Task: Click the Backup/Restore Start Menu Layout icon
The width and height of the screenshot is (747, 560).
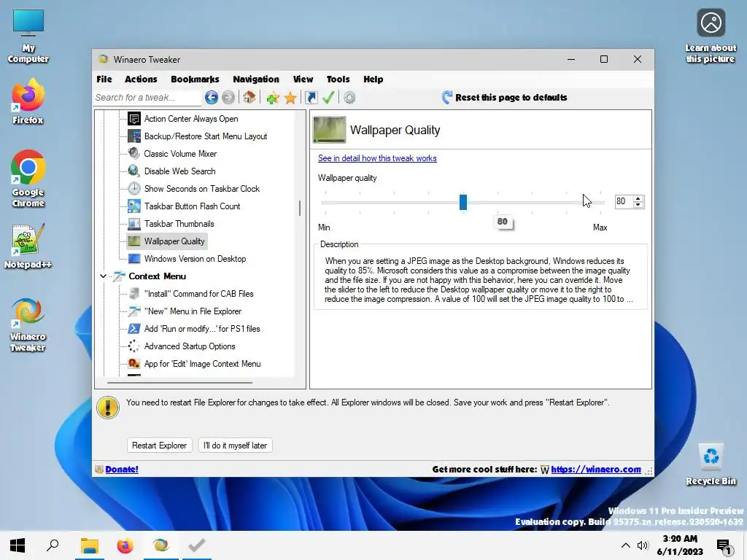Action: 134,136
